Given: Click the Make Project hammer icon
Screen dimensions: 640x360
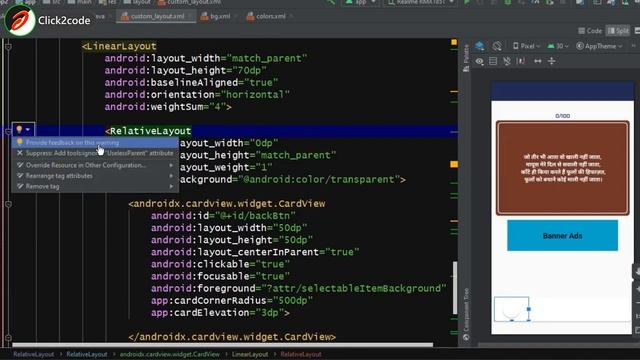Looking at the screenshot, I should click(331, 2).
